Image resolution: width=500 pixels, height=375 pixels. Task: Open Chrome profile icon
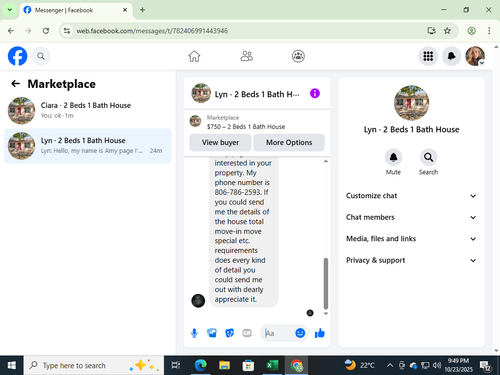tap(471, 31)
